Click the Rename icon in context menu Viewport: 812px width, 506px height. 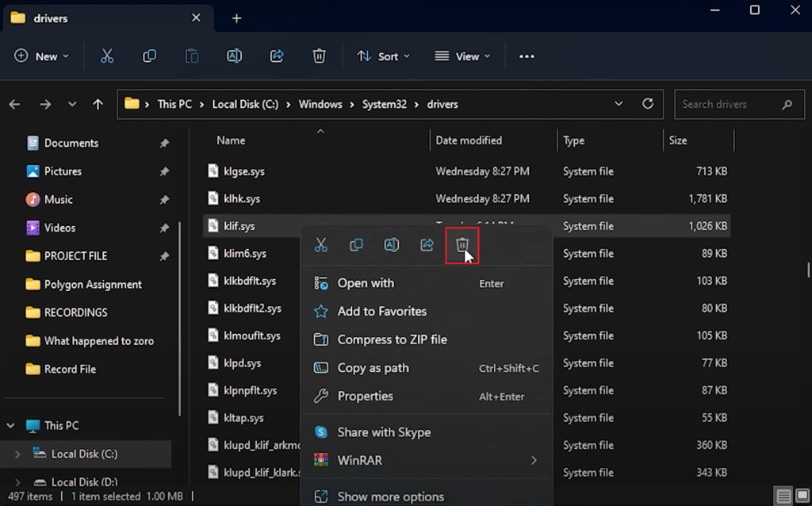click(x=392, y=245)
